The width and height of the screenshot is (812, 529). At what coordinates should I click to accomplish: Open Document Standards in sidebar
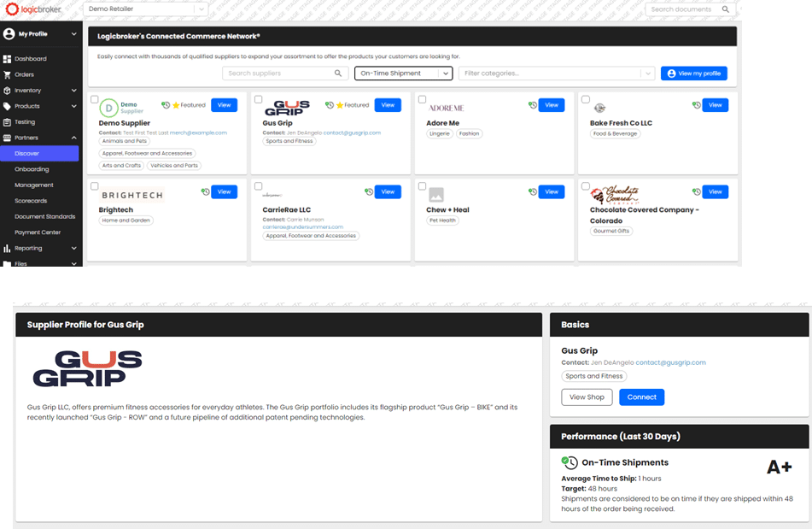(x=44, y=216)
